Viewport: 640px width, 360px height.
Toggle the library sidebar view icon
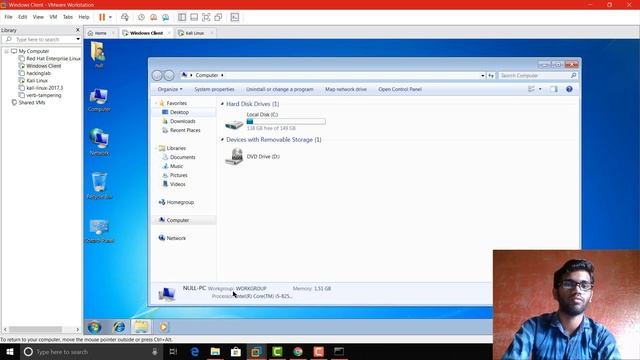tap(182, 17)
